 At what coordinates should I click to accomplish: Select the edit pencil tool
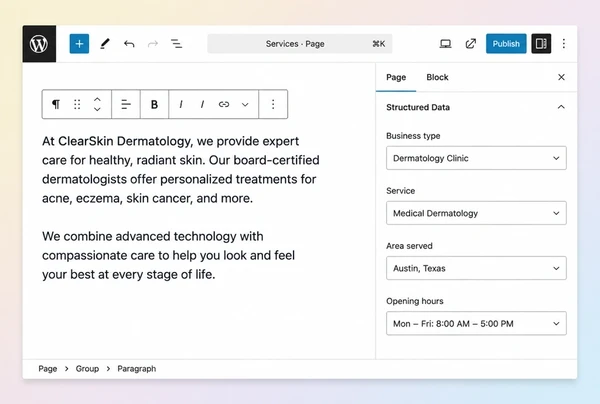point(104,44)
